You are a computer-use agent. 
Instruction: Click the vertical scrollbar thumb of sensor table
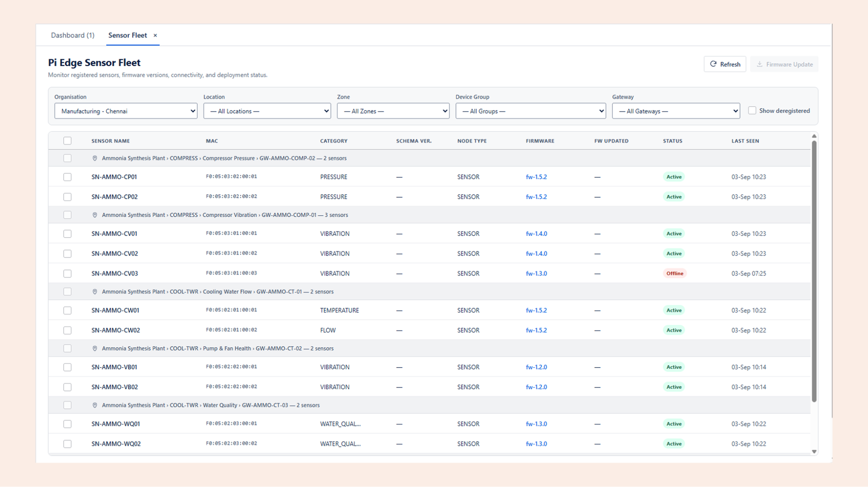814,271
